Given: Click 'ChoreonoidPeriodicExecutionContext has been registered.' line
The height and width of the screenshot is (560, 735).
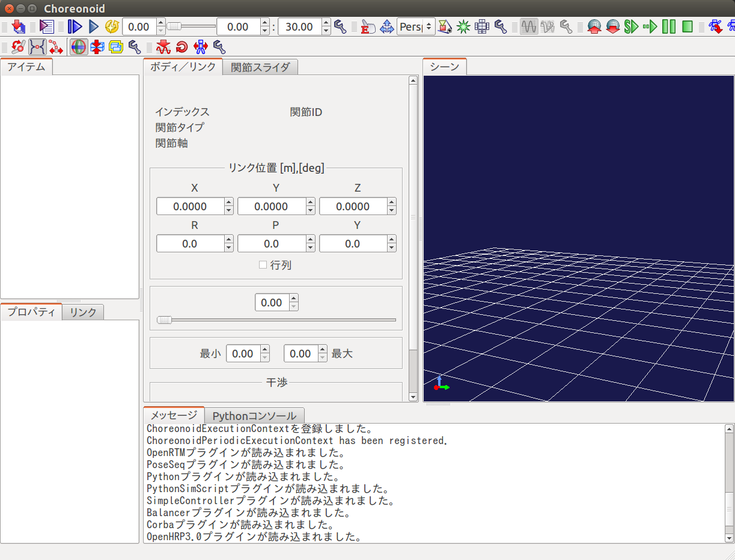Looking at the screenshot, I should (297, 440).
